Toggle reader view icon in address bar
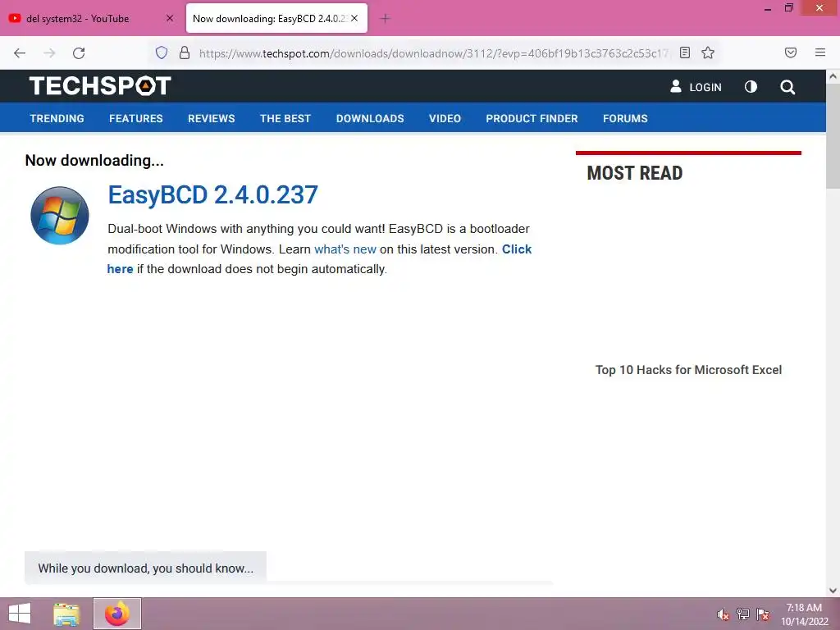Screen dimensions: 840x630 pos(685,52)
